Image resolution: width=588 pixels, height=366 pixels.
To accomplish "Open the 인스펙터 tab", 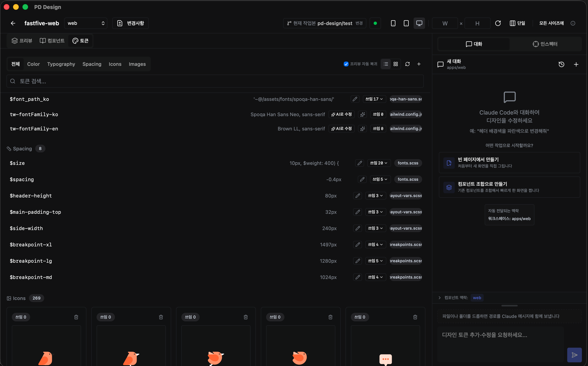I will pyautogui.click(x=545, y=44).
